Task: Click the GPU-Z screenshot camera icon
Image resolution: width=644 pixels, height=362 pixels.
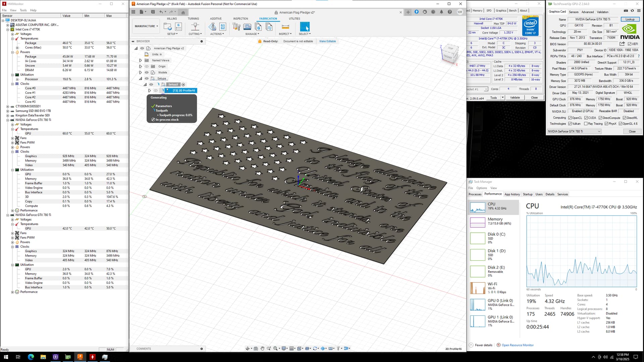Action: pyautogui.click(x=626, y=11)
